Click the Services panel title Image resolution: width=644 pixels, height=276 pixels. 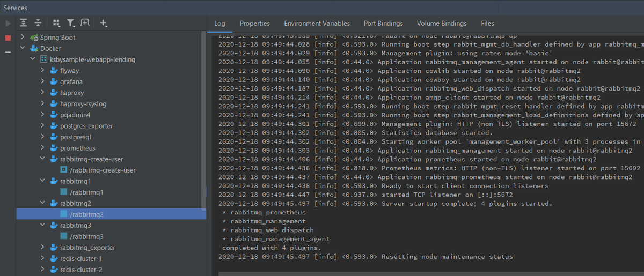[x=16, y=8]
